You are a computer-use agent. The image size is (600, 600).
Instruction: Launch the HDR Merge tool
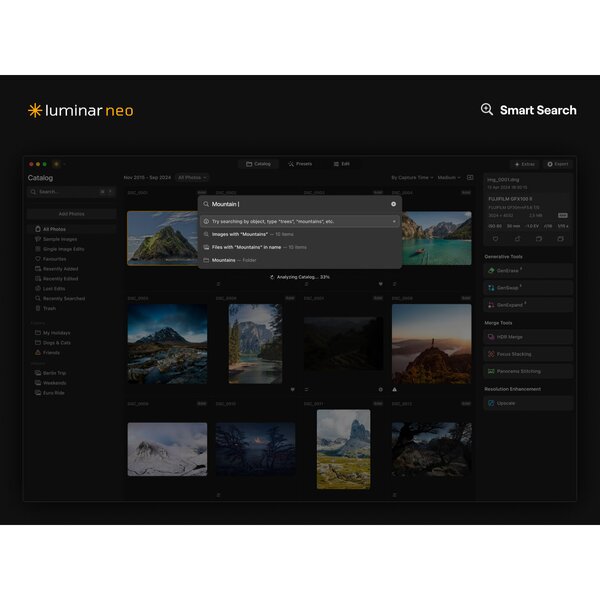click(x=528, y=337)
